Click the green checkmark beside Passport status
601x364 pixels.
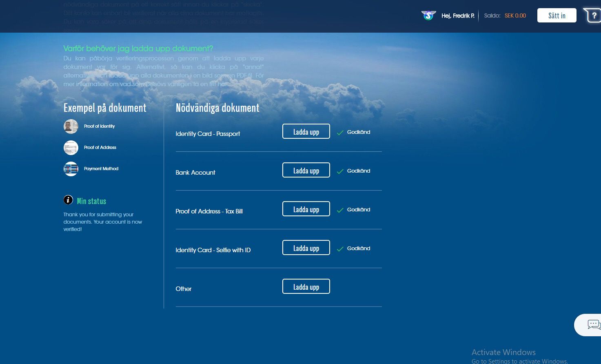click(340, 133)
